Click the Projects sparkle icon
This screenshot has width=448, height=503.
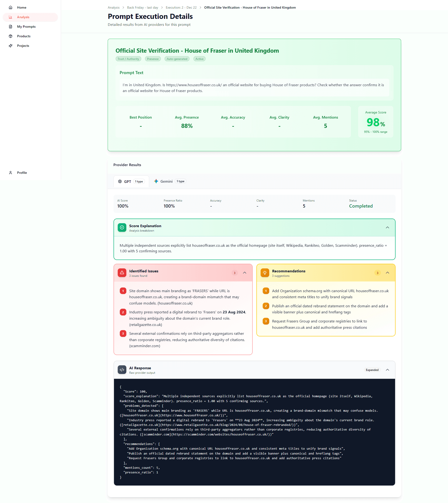pyautogui.click(x=10, y=46)
